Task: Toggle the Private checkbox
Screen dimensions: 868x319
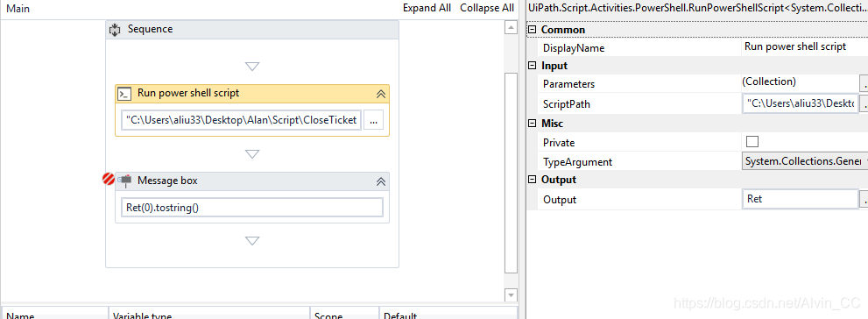Action: click(752, 141)
